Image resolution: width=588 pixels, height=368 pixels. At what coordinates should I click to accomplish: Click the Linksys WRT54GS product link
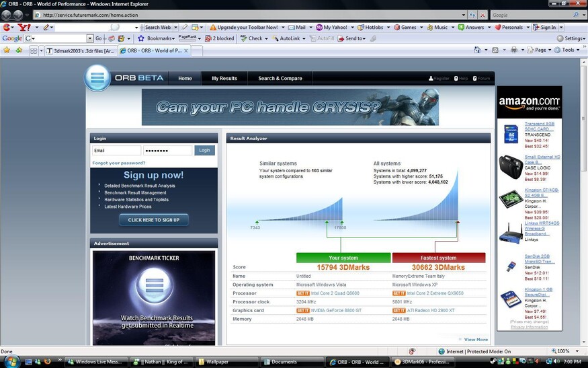[542, 228]
